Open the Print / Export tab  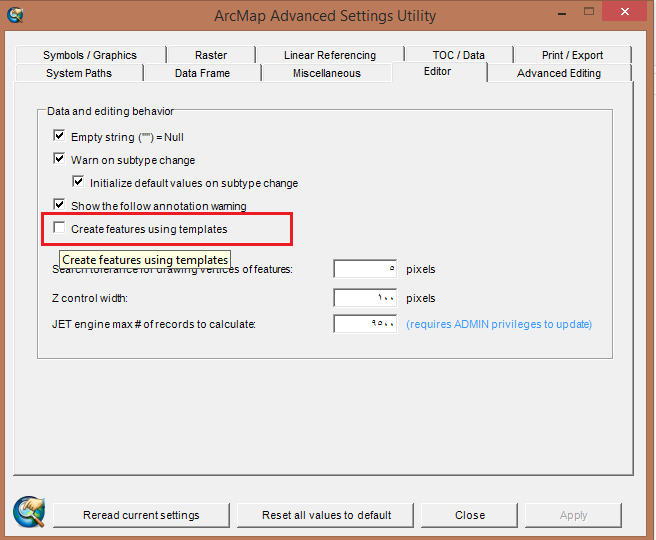click(x=572, y=55)
